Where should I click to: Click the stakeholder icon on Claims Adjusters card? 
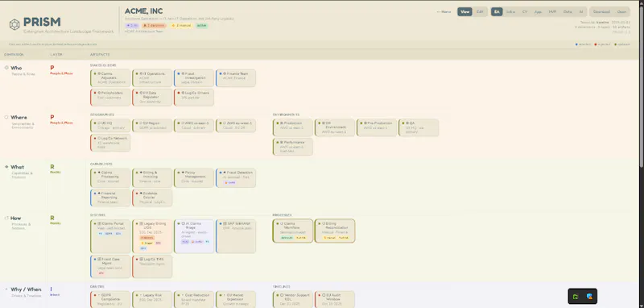pyautogui.click(x=99, y=73)
